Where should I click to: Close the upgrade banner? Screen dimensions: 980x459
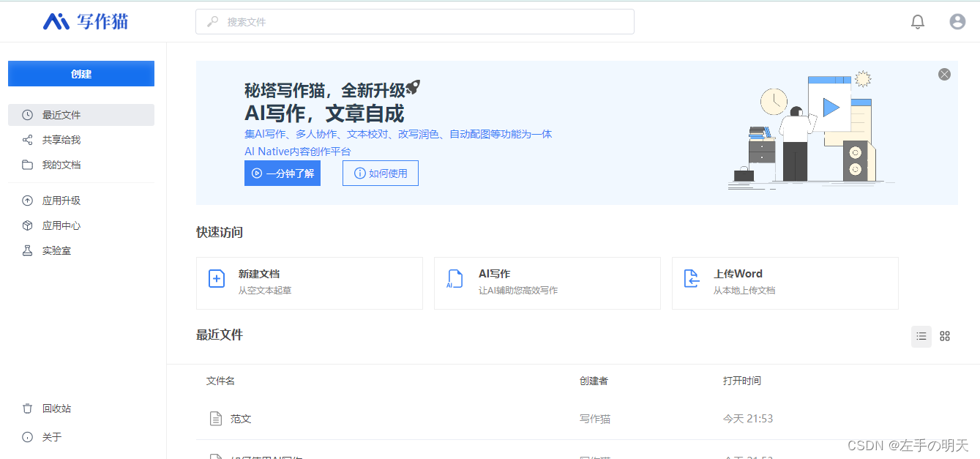[x=944, y=74]
